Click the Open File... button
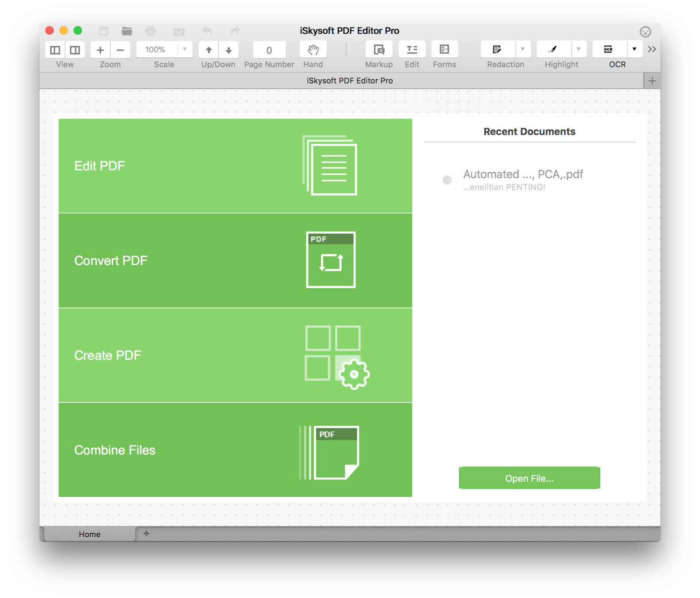This screenshot has height=598, width=700. (529, 478)
